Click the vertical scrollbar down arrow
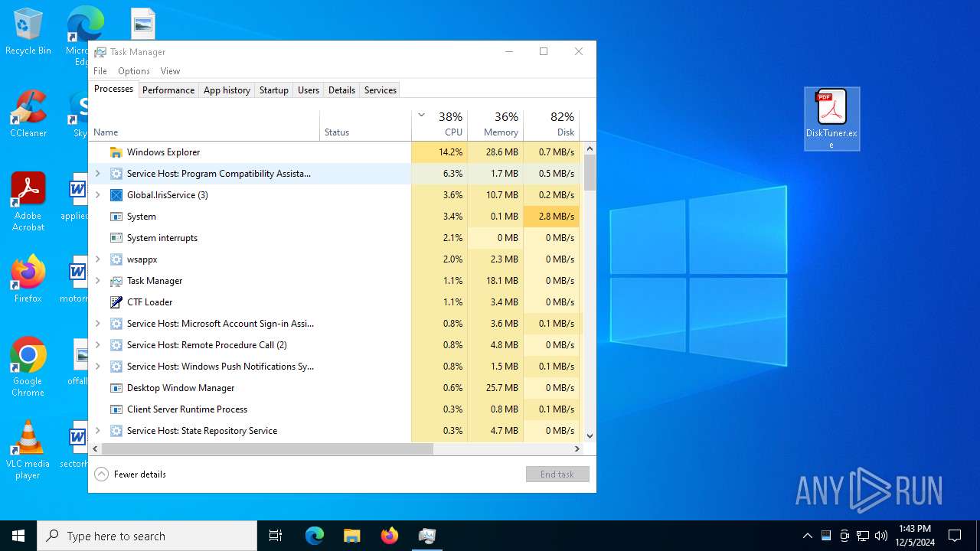The height and width of the screenshot is (551, 980). tap(590, 435)
